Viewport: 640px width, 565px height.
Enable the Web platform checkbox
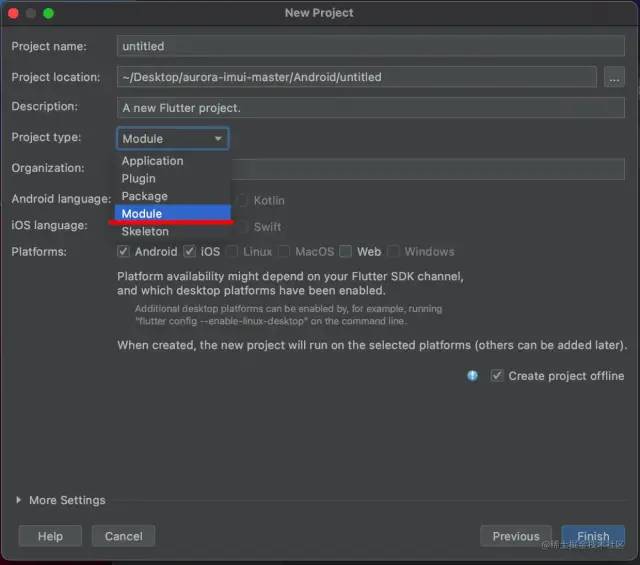tap(345, 251)
